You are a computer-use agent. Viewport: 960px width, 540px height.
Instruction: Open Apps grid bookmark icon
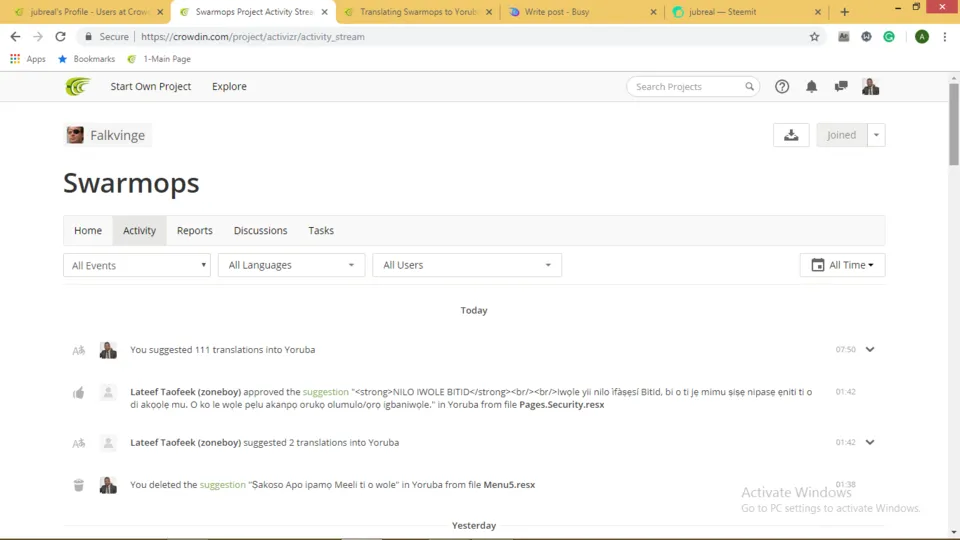click(15, 59)
